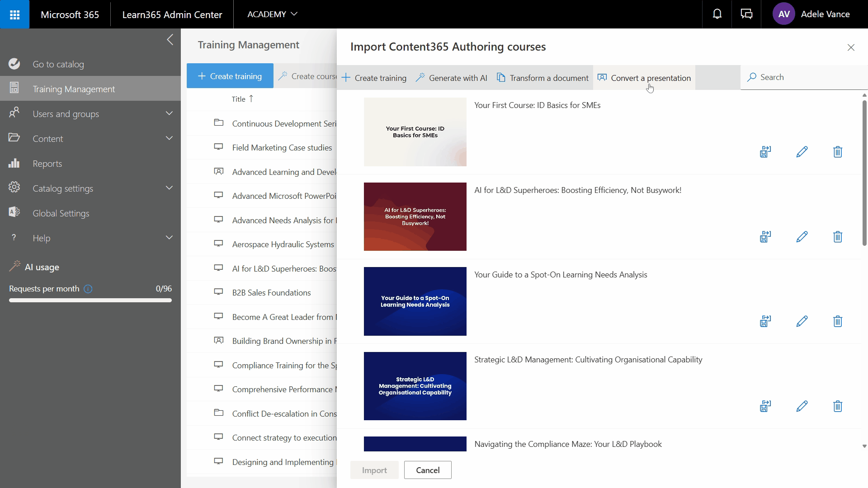Image resolution: width=868 pixels, height=488 pixels.
Task: Click the 'Your Guide to a Spot-On Learning Needs Analysis' thumbnail
Action: pyautogui.click(x=415, y=301)
